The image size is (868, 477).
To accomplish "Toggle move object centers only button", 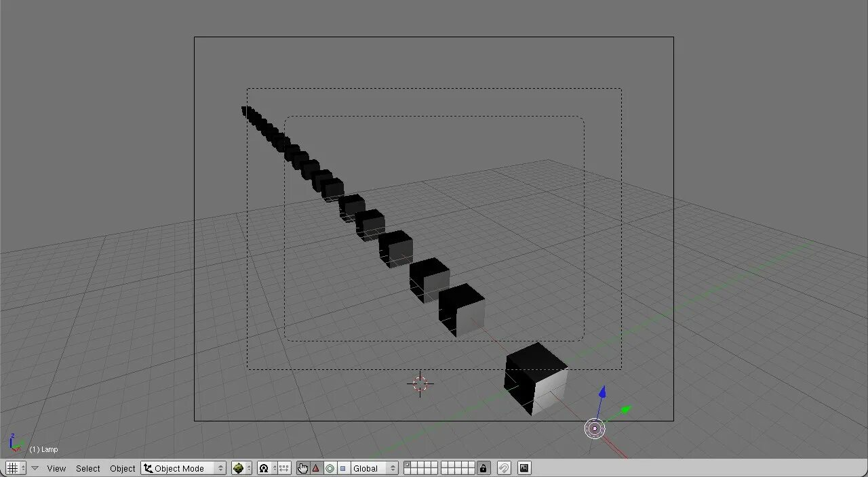I will pos(284,468).
